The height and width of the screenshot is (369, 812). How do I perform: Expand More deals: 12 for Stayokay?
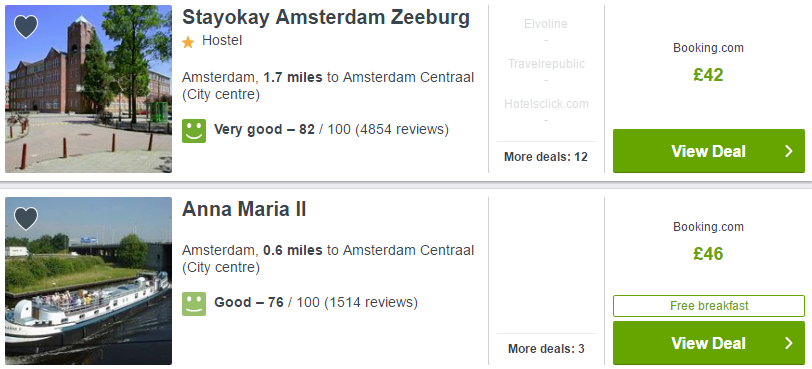click(546, 157)
